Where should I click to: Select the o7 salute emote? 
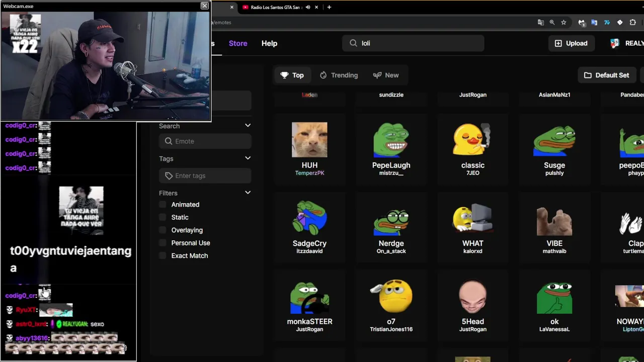click(391, 296)
